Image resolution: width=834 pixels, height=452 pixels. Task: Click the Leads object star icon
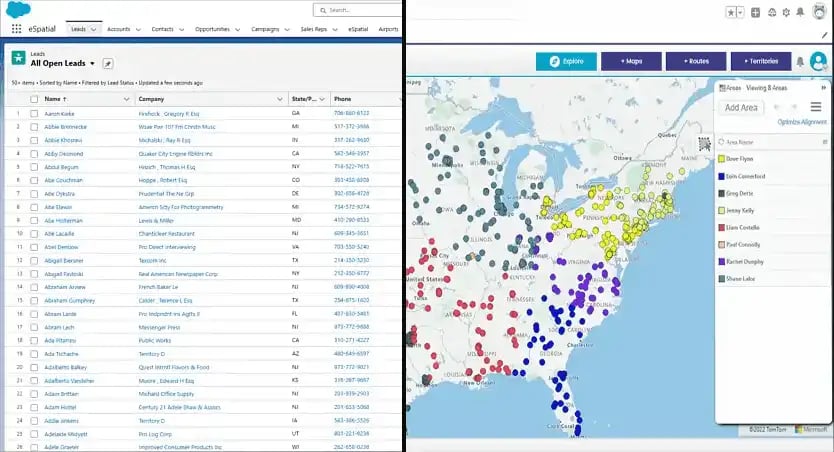pos(19,58)
